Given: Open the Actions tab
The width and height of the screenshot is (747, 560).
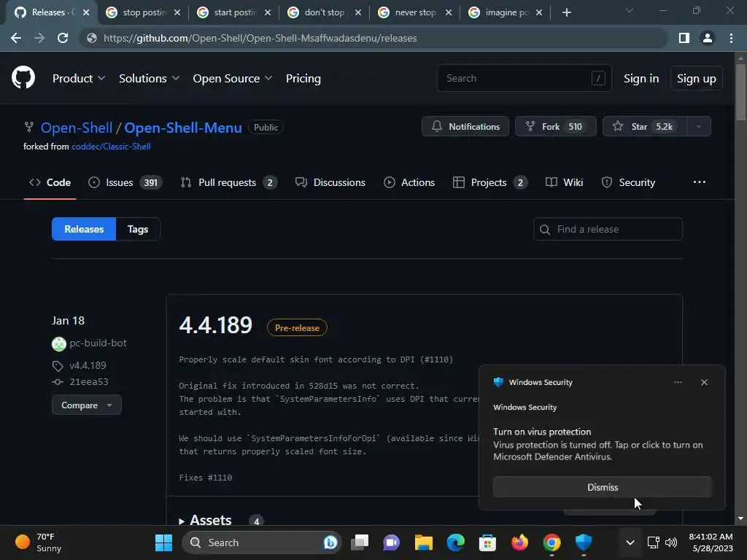Looking at the screenshot, I should coord(409,182).
